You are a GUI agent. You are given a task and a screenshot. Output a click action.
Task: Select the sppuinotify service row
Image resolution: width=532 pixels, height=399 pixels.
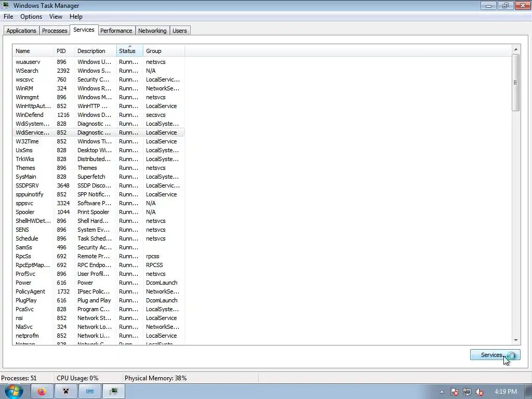pos(99,194)
